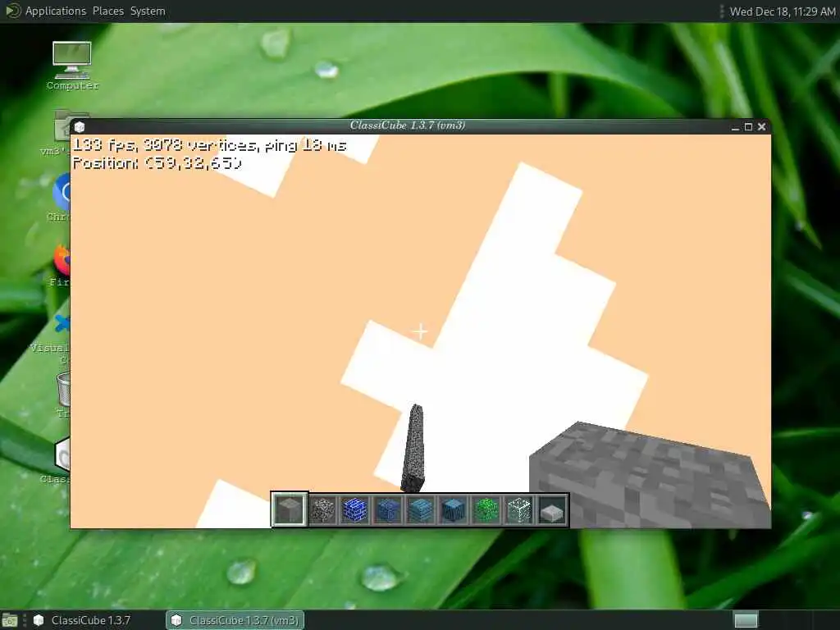The image size is (840, 630).
Task: Click the dark gravel pillar in the game view
Action: pos(413,449)
